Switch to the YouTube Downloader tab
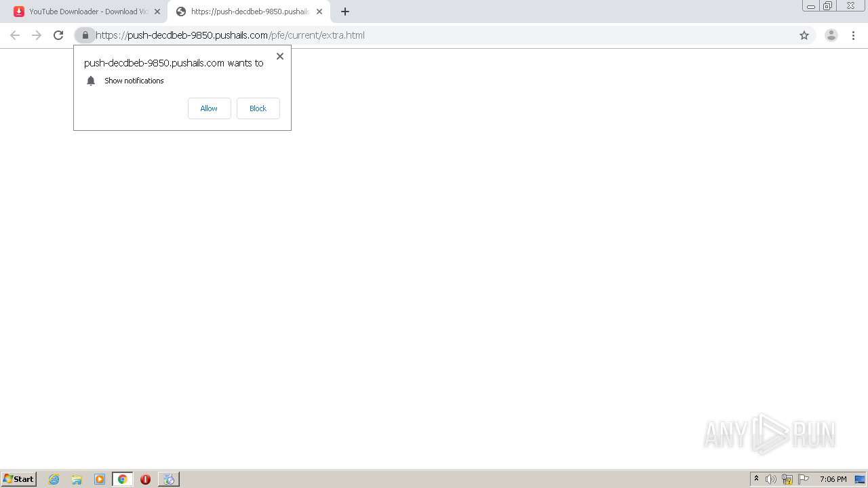The width and height of the screenshot is (868, 488). (x=87, y=12)
